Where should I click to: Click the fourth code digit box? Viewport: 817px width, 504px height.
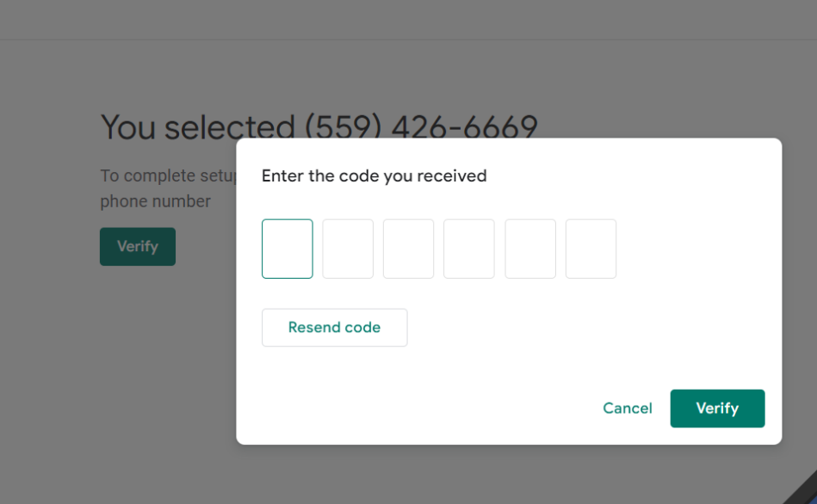pos(469,249)
